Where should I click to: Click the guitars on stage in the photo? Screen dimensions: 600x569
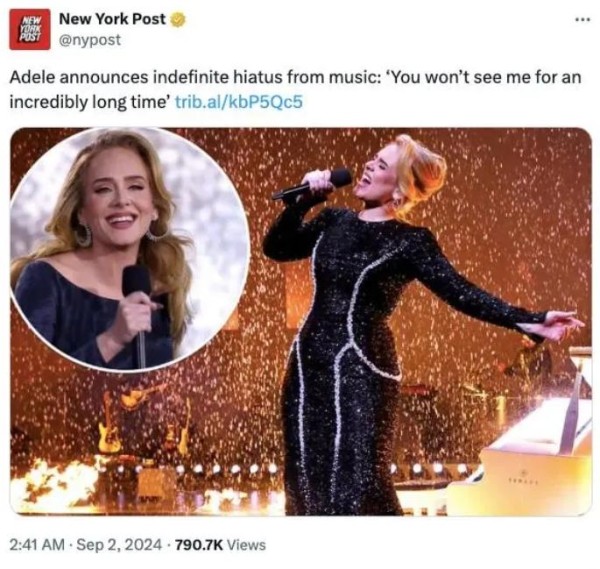coord(143,419)
